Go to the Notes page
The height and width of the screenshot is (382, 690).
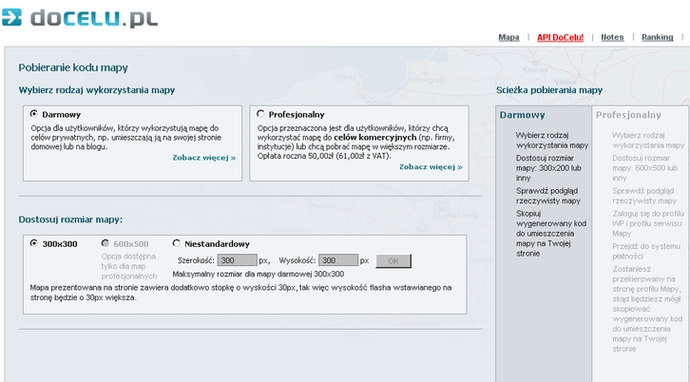(x=612, y=37)
